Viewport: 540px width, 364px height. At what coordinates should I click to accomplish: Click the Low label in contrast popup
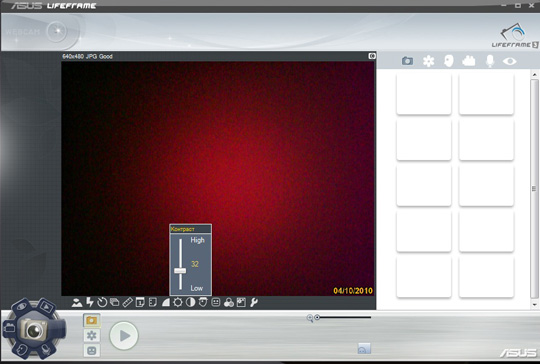[197, 288]
